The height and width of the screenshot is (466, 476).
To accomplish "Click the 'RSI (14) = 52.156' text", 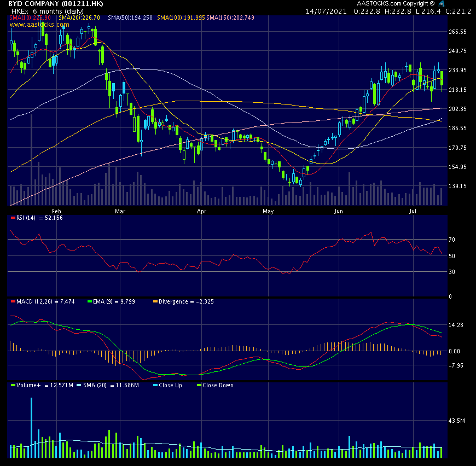I will point(39,218).
